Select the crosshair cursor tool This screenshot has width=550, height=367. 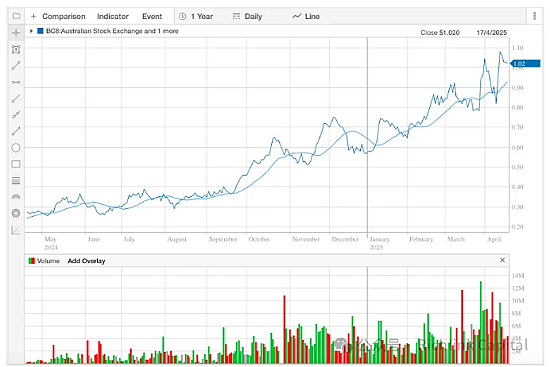(16, 33)
